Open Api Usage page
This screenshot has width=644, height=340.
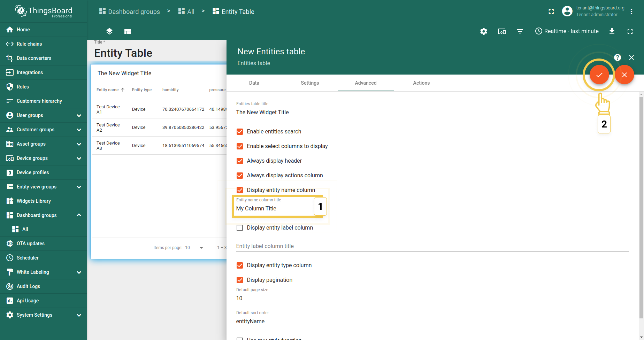(44, 301)
